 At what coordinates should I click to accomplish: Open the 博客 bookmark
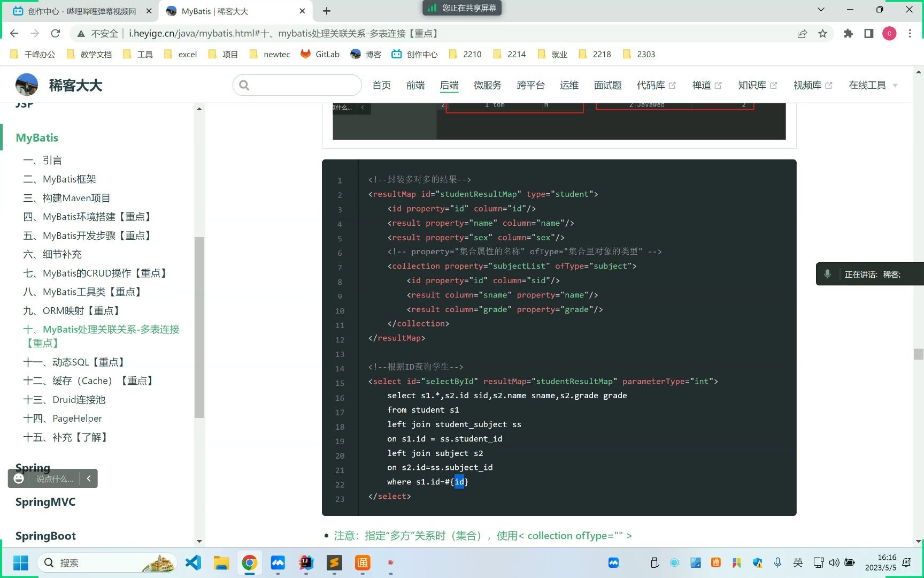(x=366, y=54)
